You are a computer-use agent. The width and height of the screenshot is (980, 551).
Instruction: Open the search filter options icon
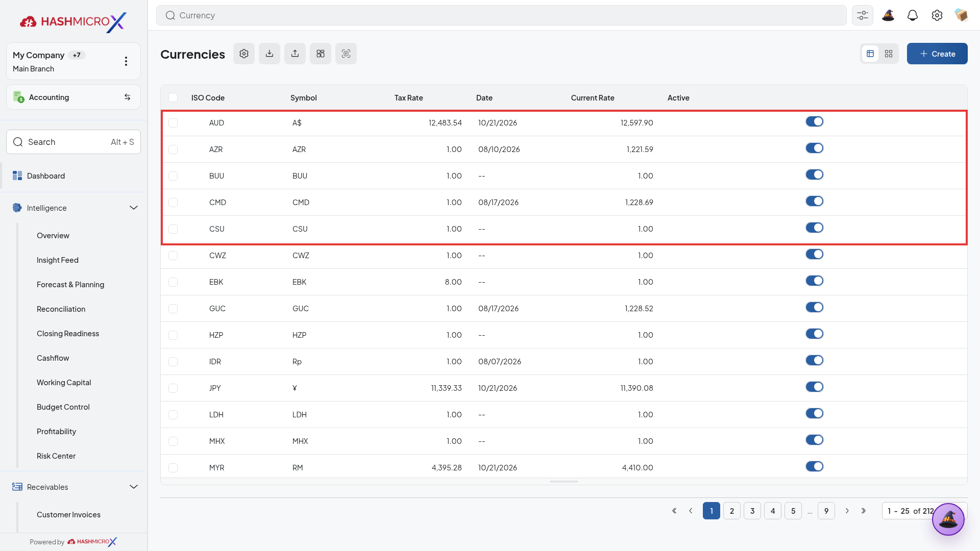coord(863,15)
